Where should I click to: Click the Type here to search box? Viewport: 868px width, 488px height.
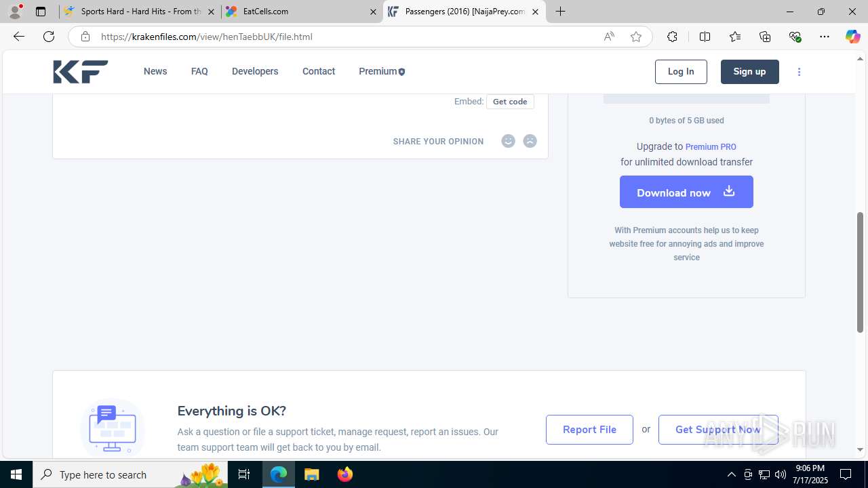tap(129, 474)
